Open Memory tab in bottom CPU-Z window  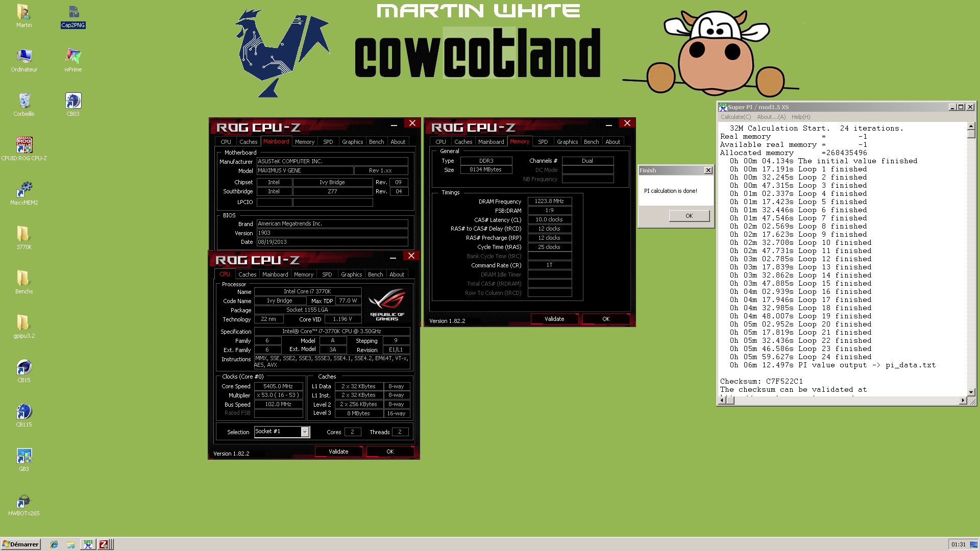coord(304,274)
